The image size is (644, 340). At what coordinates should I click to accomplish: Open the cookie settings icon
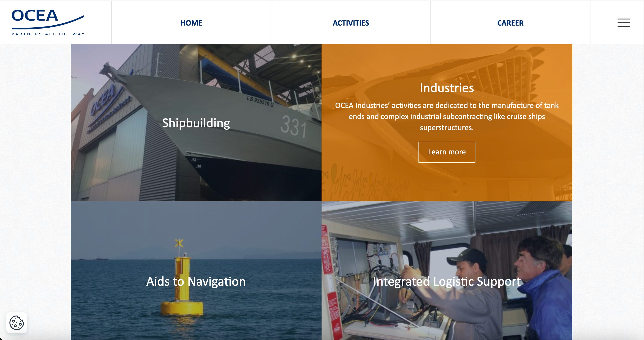(17, 323)
